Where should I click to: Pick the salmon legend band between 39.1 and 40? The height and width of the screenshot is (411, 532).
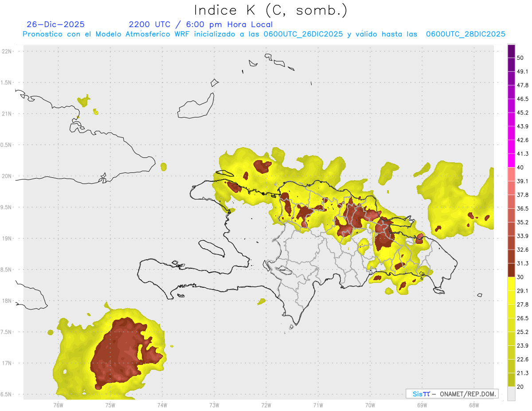(x=511, y=174)
